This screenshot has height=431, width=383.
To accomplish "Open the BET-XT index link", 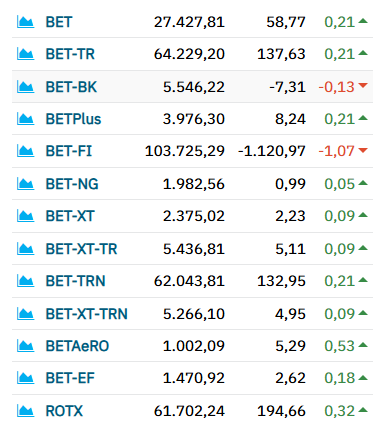I will pos(70,216).
